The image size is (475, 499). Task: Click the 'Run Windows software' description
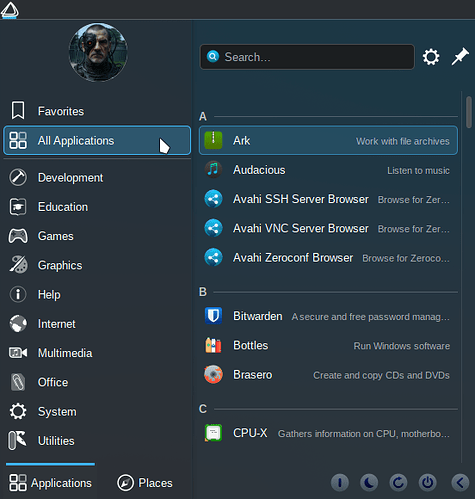point(402,346)
